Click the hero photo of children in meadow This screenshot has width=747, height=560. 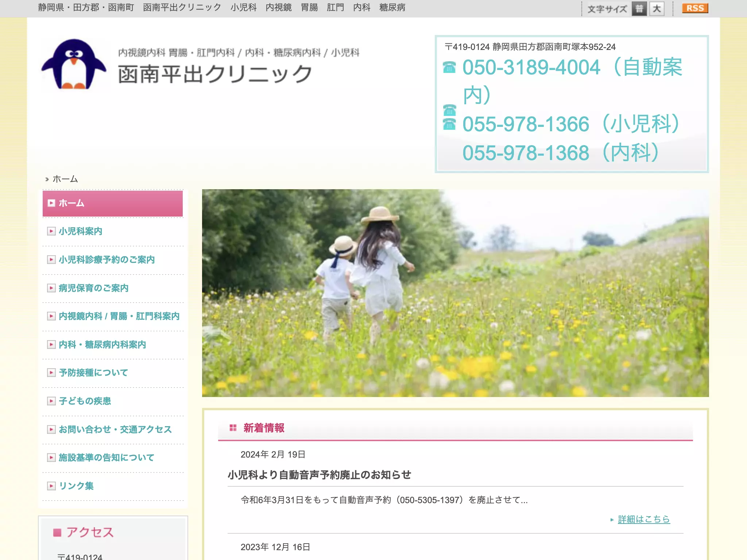pyautogui.click(x=455, y=293)
